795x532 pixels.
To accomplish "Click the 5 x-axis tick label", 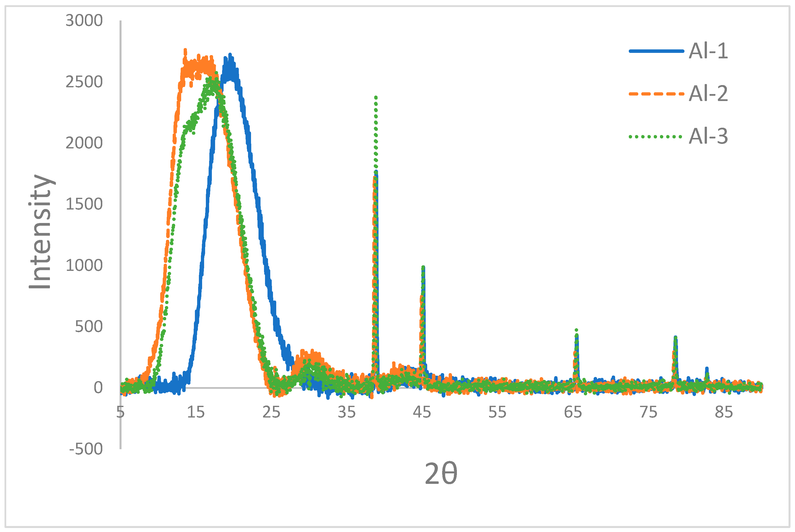I will click(x=121, y=412).
